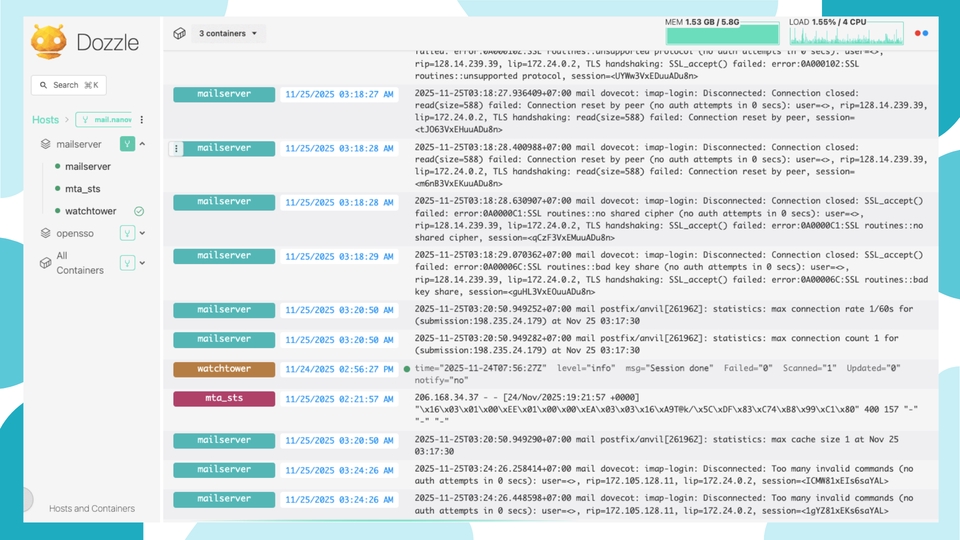Open the mta_sts container in sidebar
960x540 pixels.
pyautogui.click(x=83, y=189)
